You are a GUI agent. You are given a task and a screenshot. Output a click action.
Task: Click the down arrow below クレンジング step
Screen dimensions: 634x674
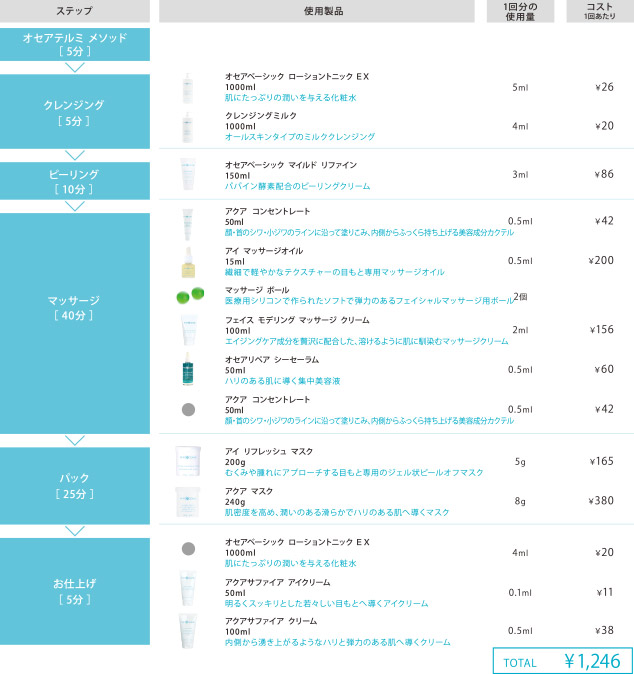(75, 155)
